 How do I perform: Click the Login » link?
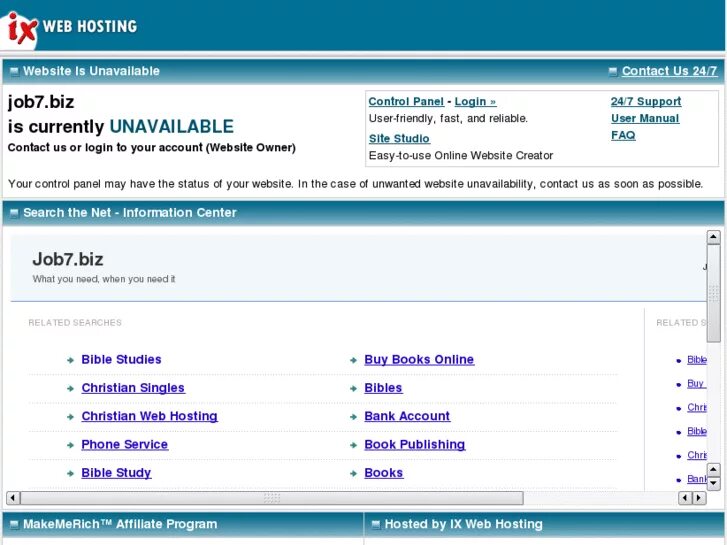pyautogui.click(x=475, y=102)
